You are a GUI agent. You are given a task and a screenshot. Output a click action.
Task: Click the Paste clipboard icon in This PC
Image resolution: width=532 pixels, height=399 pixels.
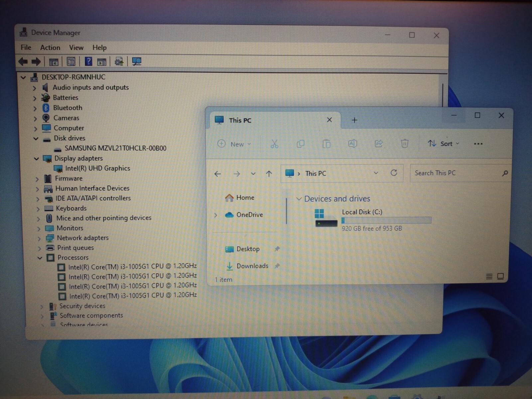pyautogui.click(x=327, y=144)
